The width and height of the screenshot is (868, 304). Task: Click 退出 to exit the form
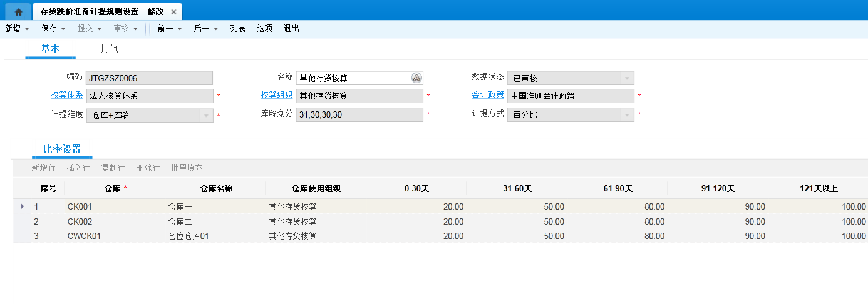pyautogui.click(x=292, y=28)
